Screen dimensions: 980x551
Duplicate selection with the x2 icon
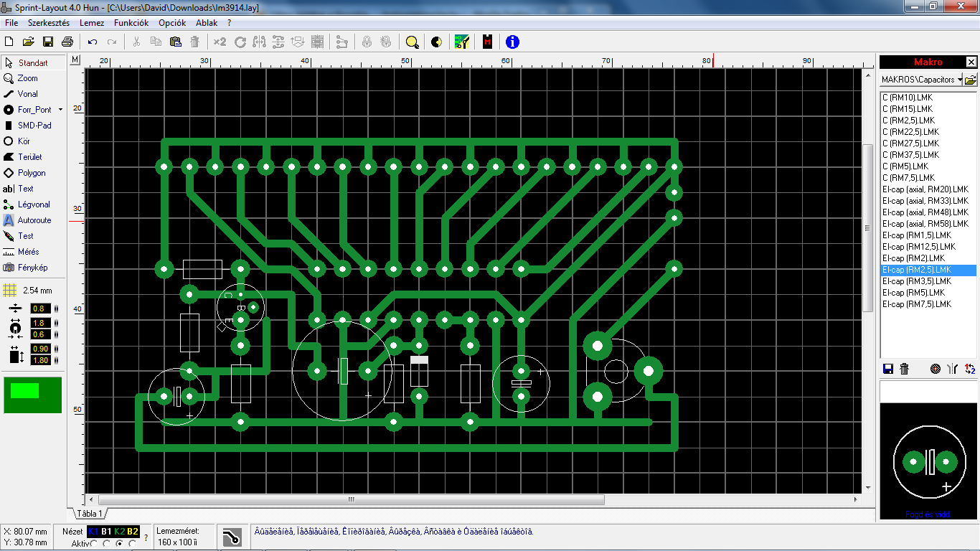click(220, 42)
